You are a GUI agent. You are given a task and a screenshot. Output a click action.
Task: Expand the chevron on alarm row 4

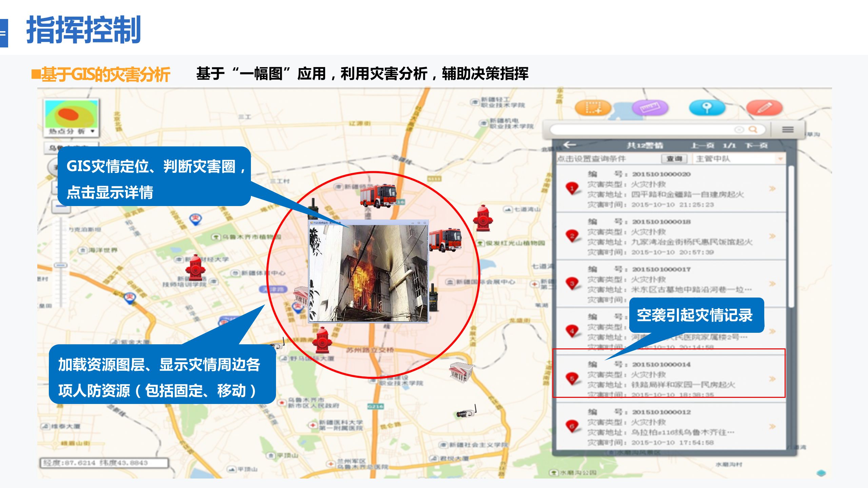pos(773,331)
